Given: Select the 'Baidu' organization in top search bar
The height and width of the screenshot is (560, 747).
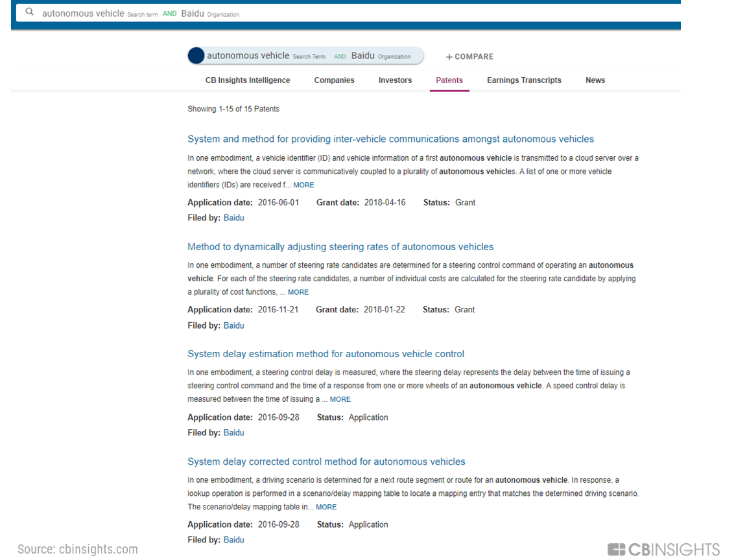Looking at the screenshot, I should click(193, 14).
